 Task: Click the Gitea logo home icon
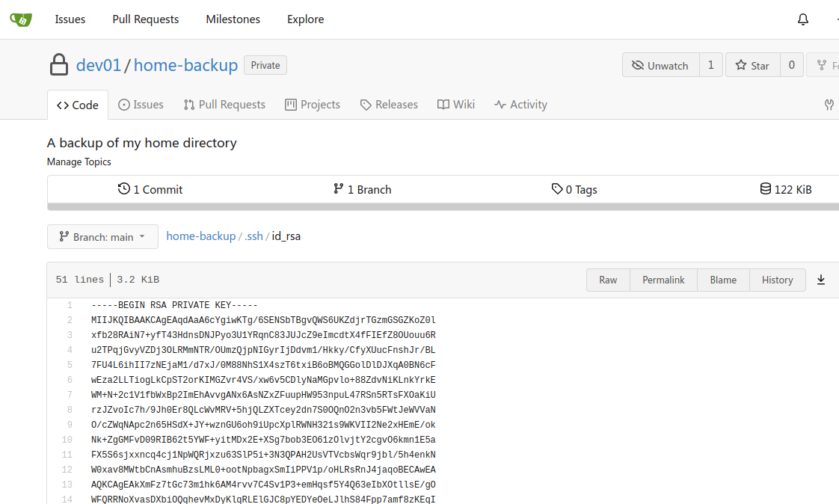tap(20, 19)
